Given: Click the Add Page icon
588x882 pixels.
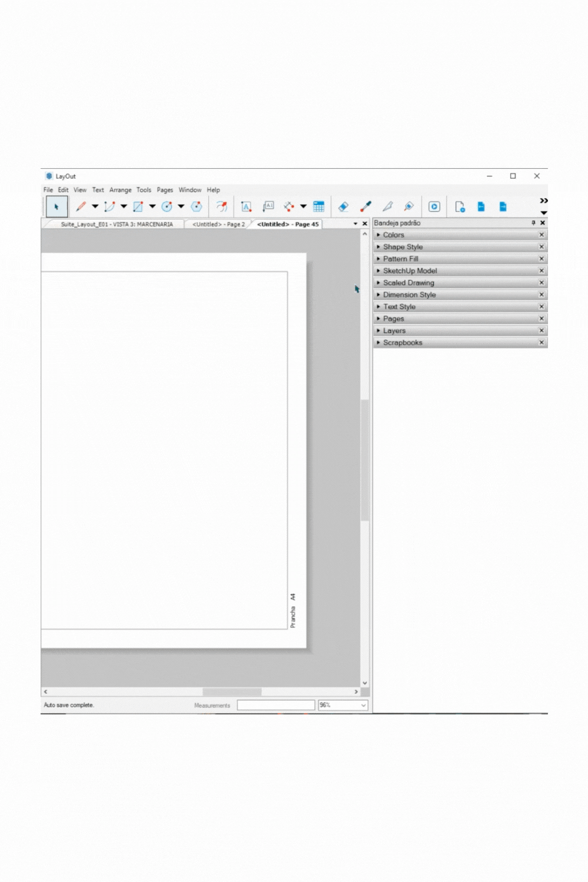Looking at the screenshot, I should (460, 206).
